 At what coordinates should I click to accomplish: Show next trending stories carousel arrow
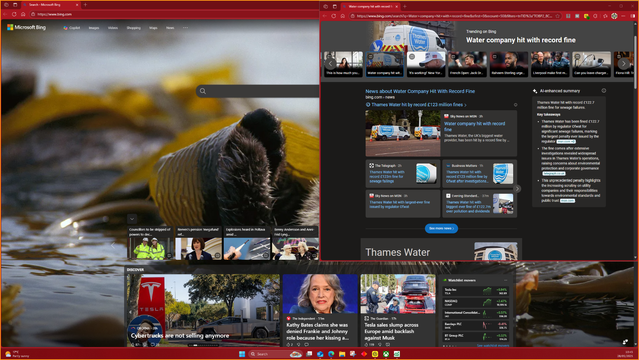click(x=623, y=64)
